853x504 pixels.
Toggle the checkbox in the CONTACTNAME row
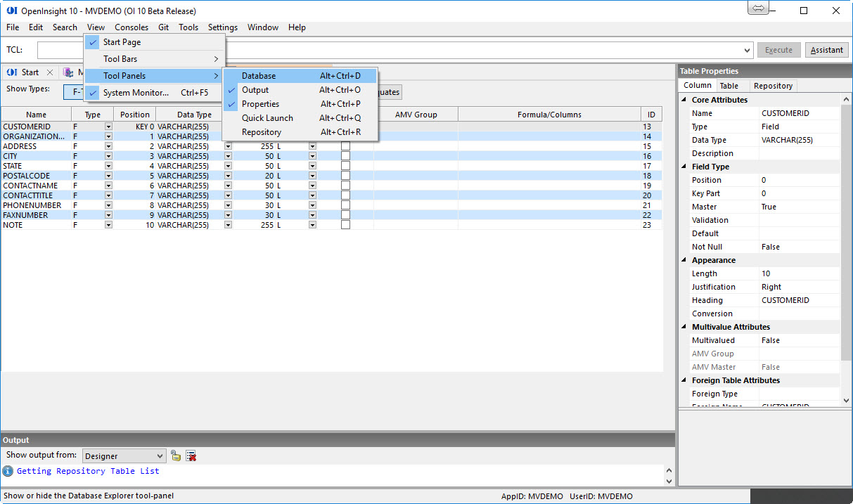point(345,186)
